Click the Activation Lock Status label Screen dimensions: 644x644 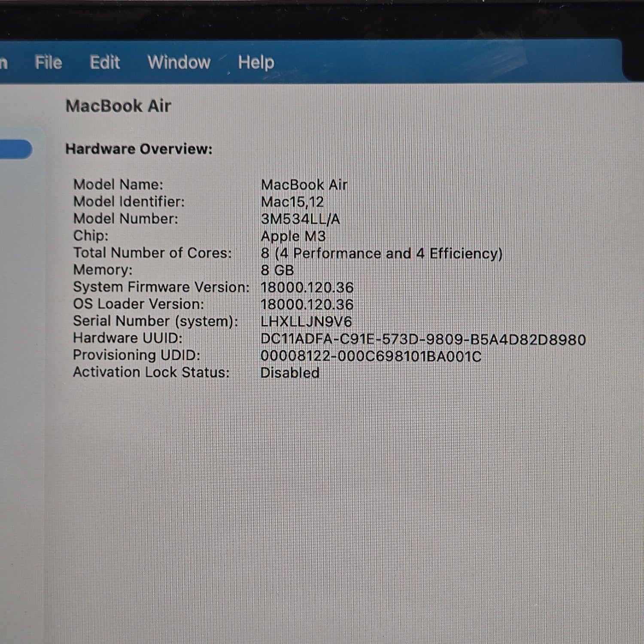tap(152, 372)
